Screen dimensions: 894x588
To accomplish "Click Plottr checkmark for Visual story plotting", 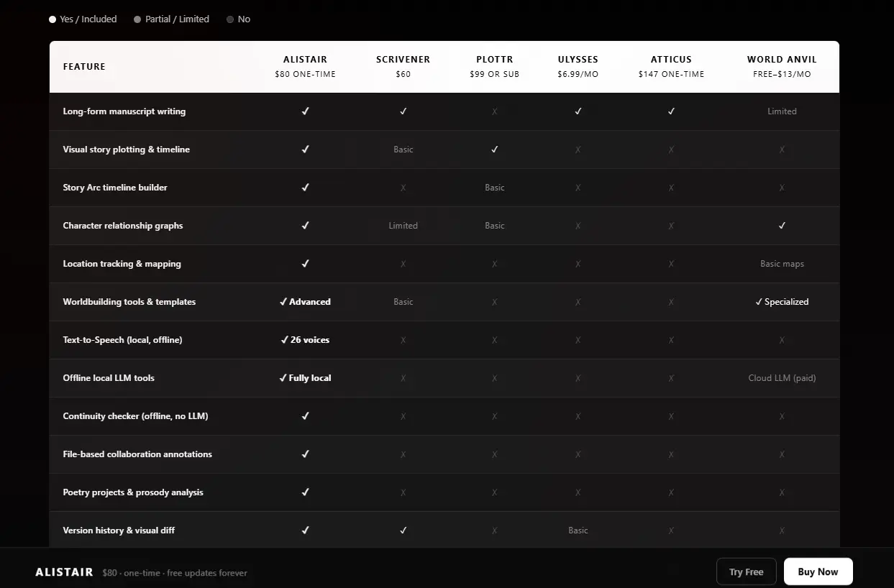I will coord(494,150).
